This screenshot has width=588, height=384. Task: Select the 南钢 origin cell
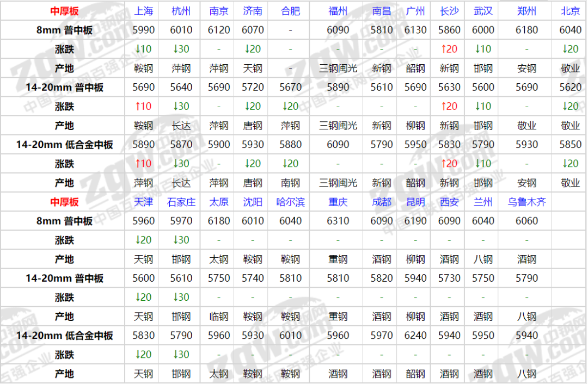pyautogui.click(x=290, y=183)
